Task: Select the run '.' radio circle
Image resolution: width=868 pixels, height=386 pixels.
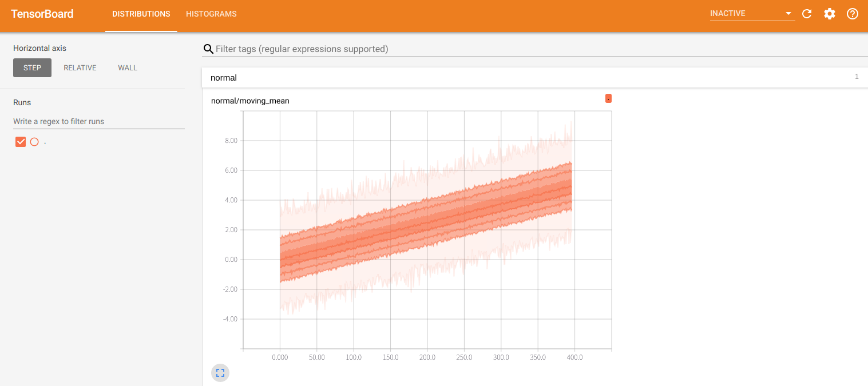Action: [34, 142]
